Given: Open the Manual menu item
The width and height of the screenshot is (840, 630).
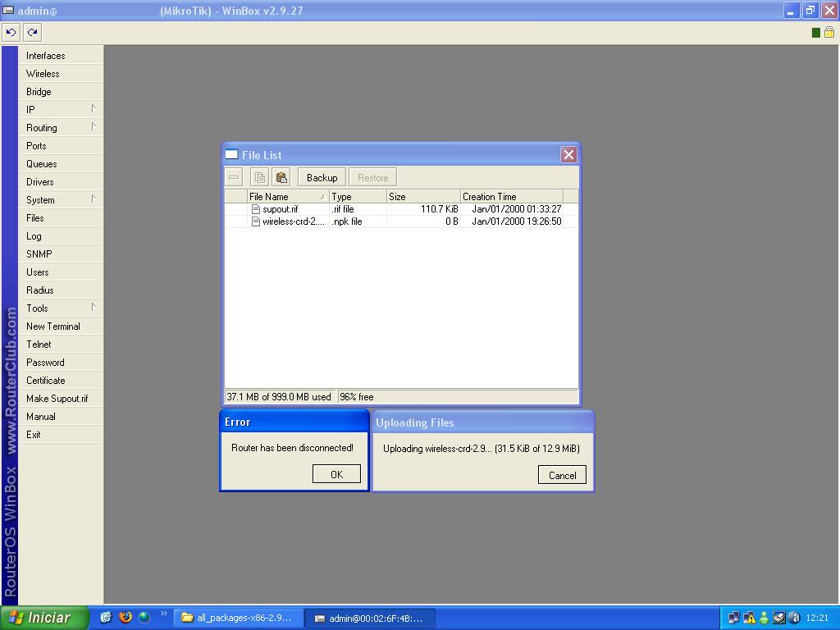Looking at the screenshot, I should point(61,416).
